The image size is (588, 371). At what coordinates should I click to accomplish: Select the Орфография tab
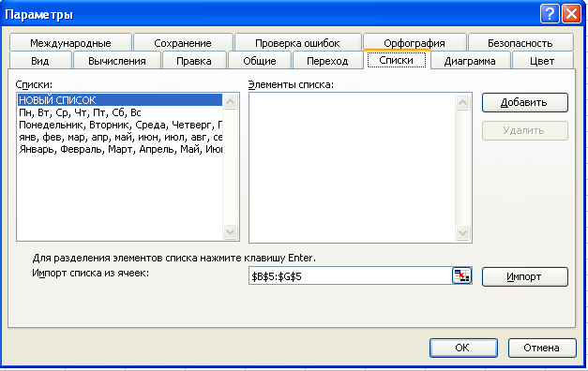coord(415,43)
